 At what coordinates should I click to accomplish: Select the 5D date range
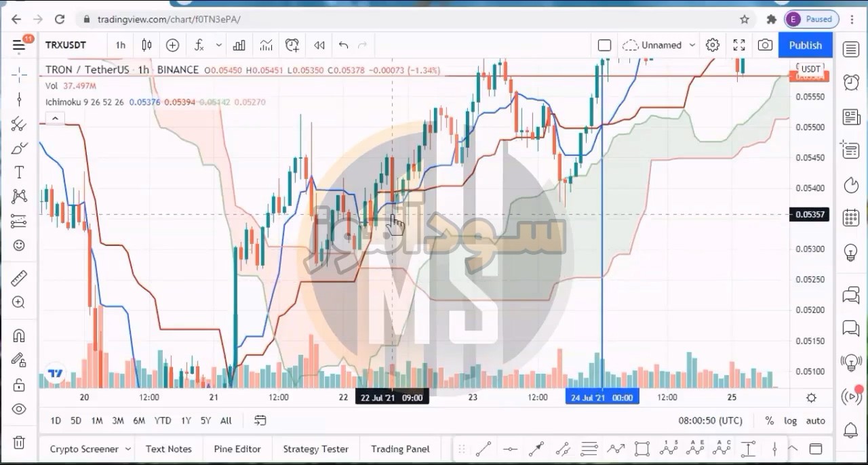(76, 421)
